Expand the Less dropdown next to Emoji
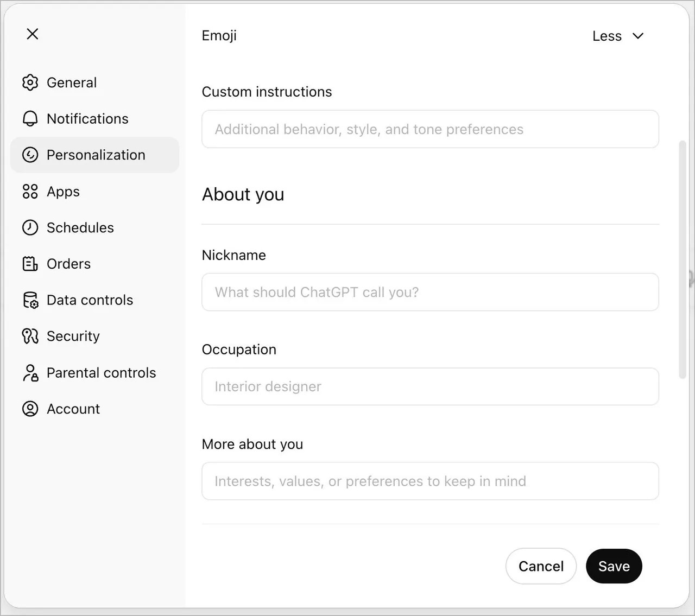This screenshot has width=695, height=616. tap(618, 36)
